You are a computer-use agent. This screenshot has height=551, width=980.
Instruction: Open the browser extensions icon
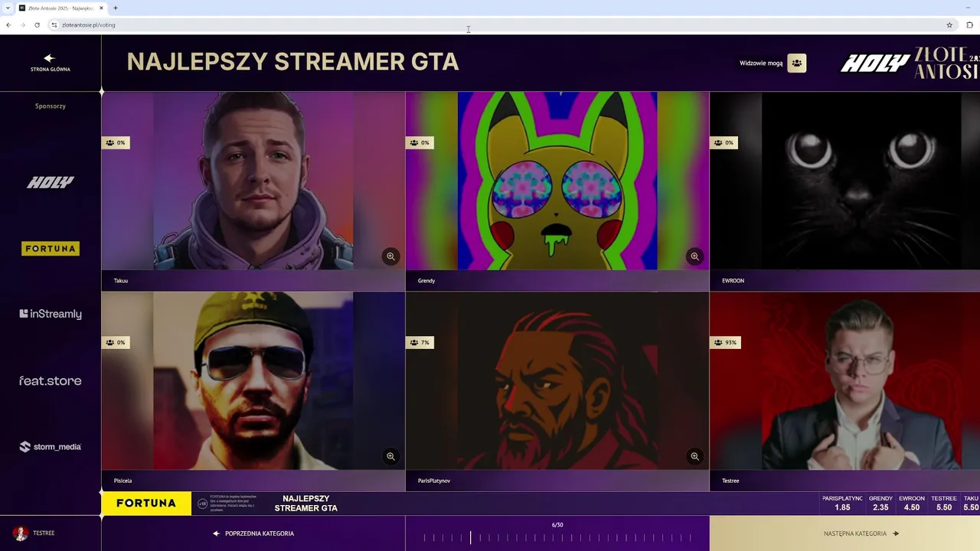969,24
